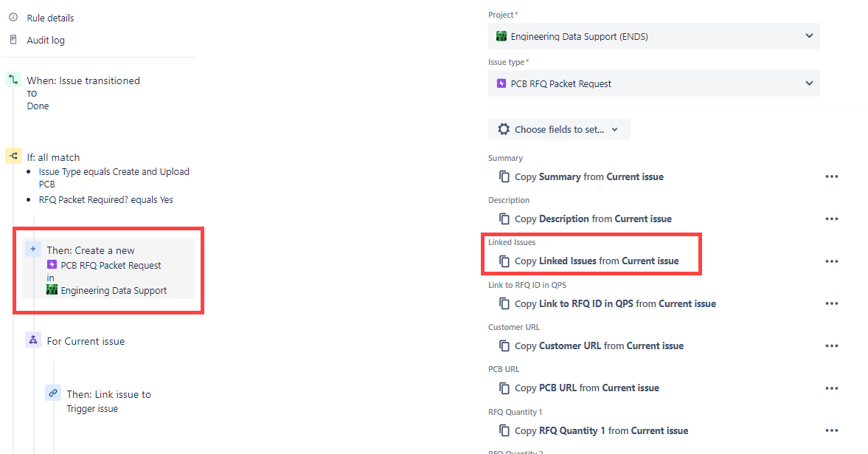Click the copy icon beside Copy Linked Issues
The height and width of the screenshot is (454, 868).
(504, 261)
